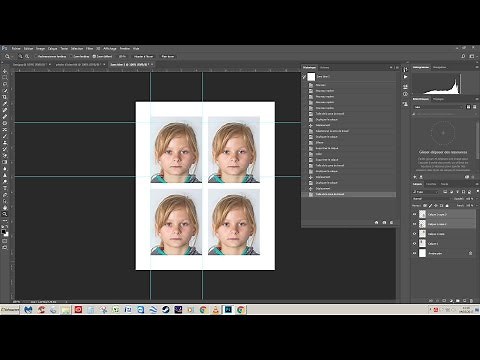480x360 pixels.
Task: Switch to the Navigation tab
Action: pos(439,67)
